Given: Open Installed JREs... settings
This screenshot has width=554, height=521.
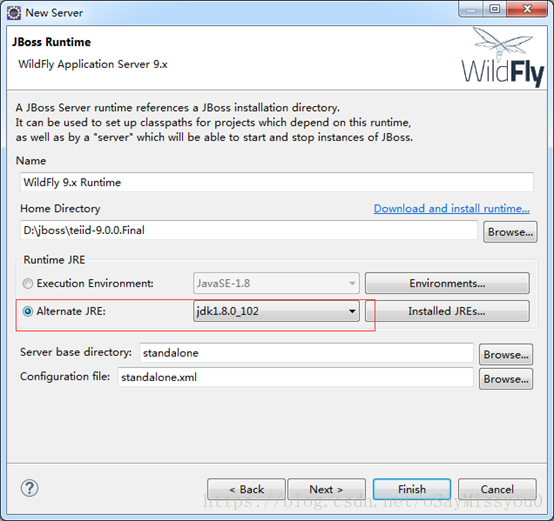Looking at the screenshot, I should [447, 311].
